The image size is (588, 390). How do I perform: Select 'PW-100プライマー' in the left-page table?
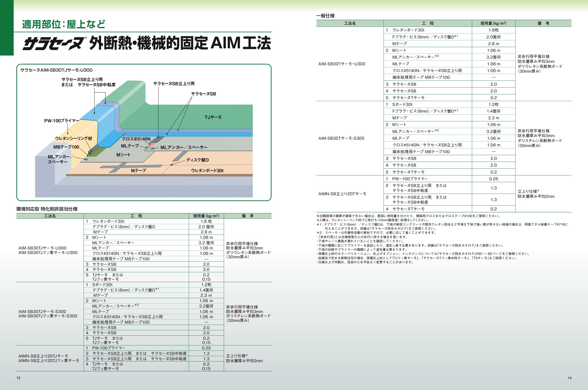(x=109, y=348)
